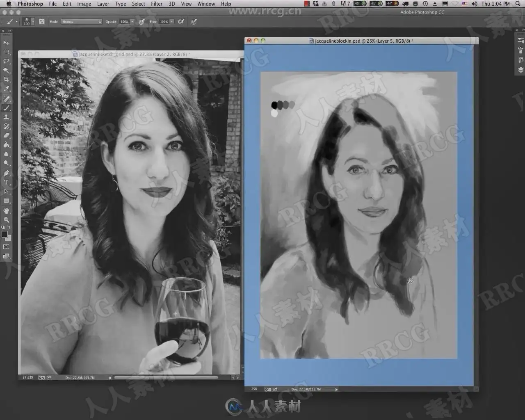Activate the jacquelinesketch_grid.psd title bar

pyautogui.click(x=130, y=54)
